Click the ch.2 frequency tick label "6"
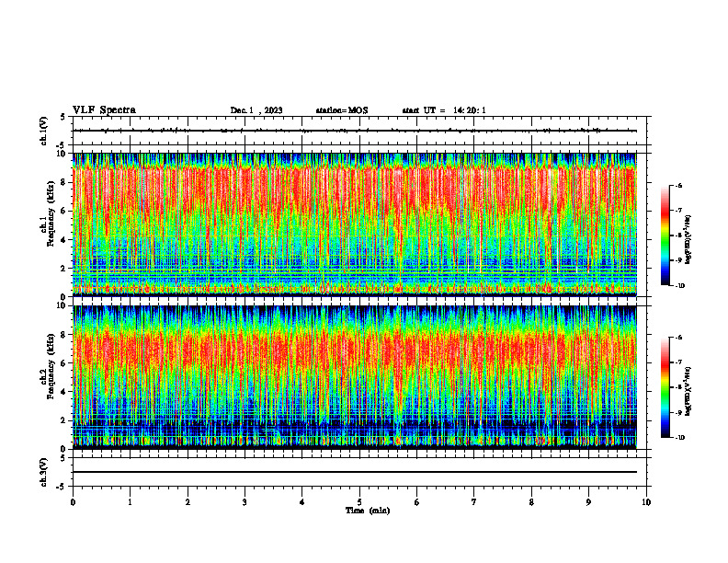The image size is (728, 563). coord(64,363)
